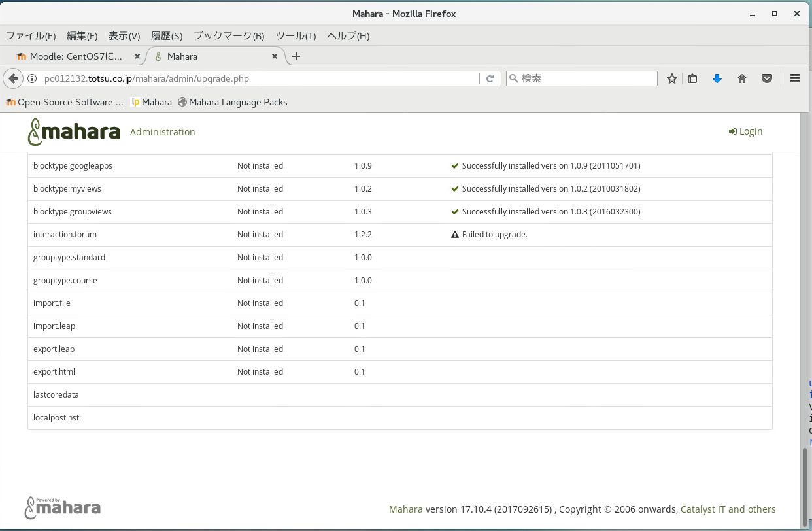Click the blocktype.groupviews name
Image resolution: width=812 pixels, height=531 pixels.
[x=73, y=211]
